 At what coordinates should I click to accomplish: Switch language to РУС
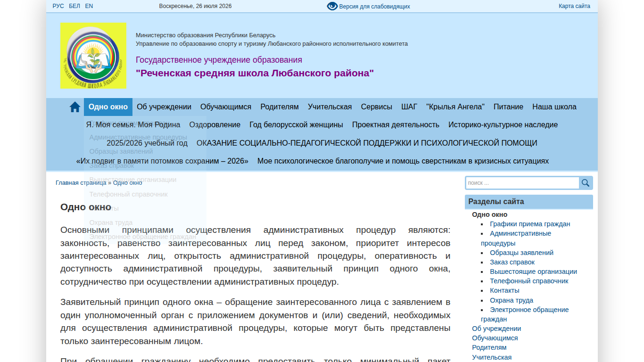coord(58,6)
